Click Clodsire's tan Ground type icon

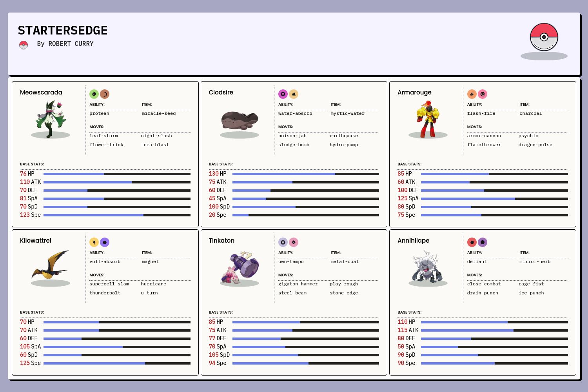[294, 94]
